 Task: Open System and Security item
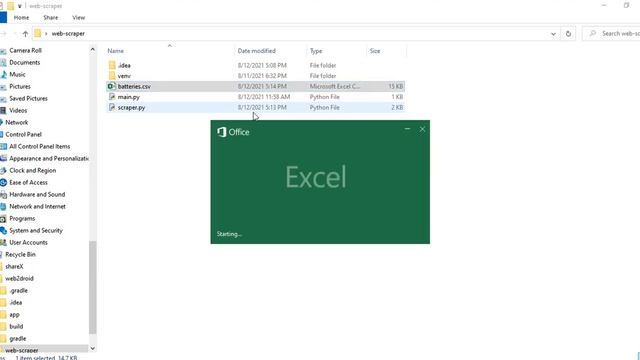pos(36,231)
